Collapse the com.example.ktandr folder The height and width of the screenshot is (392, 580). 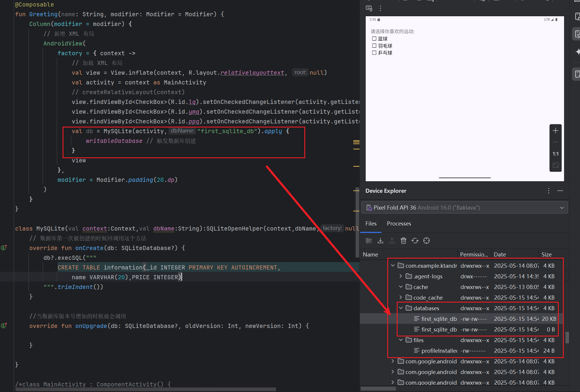(393, 266)
